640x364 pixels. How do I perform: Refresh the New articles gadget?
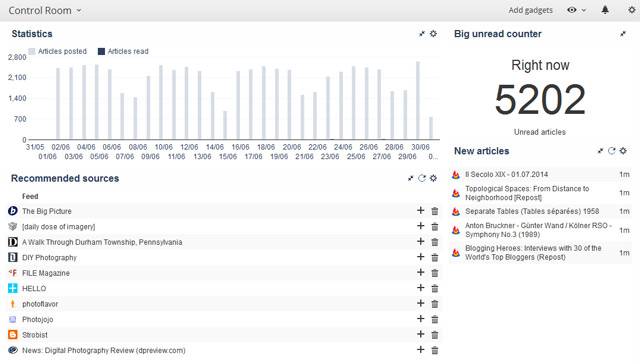(611, 151)
